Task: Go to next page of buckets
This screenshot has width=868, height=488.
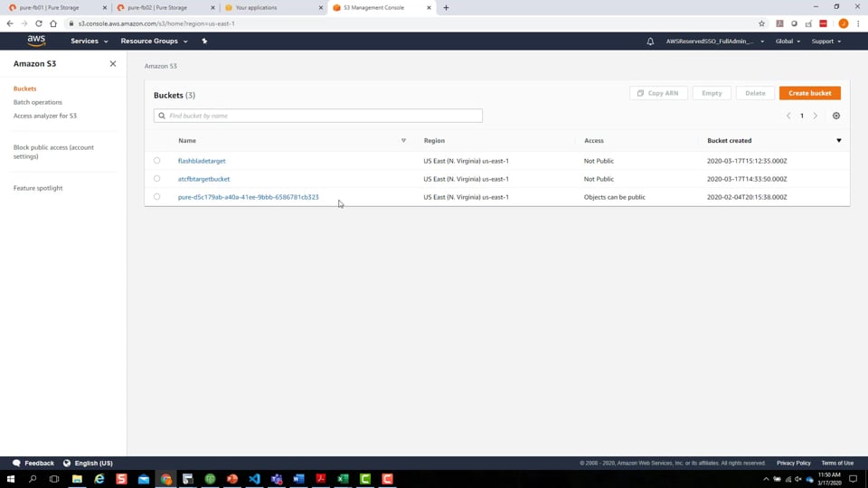Action: point(815,116)
